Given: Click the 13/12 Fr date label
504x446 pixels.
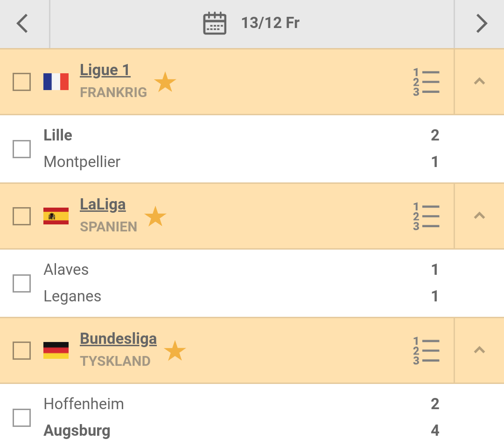Looking at the screenshot, I should (x=270, y=23).
